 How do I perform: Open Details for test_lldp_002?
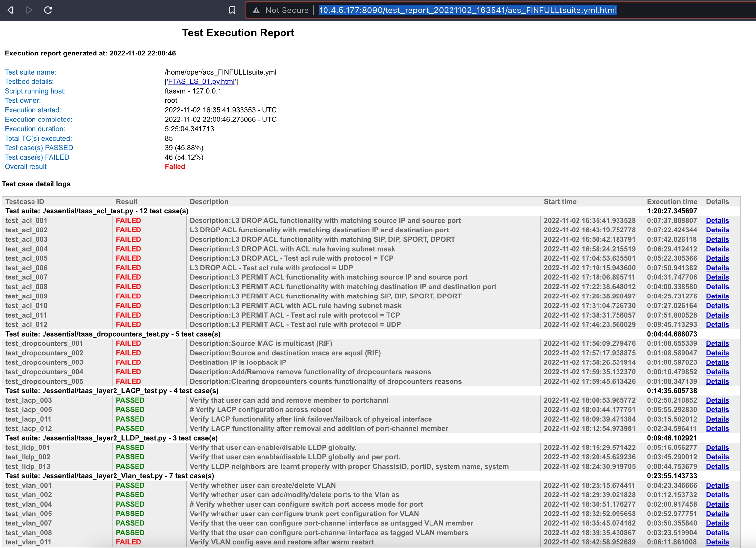717,457
